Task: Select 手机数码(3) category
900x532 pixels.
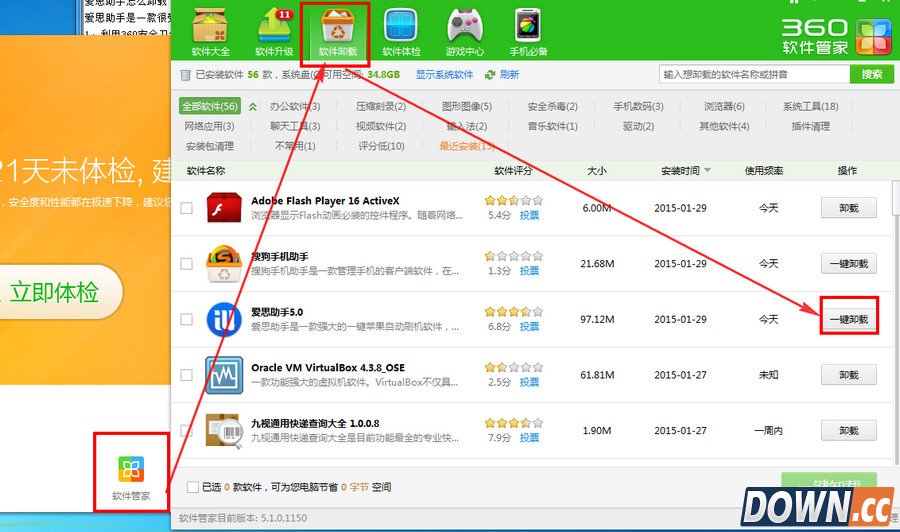Action: pos(638,106)
